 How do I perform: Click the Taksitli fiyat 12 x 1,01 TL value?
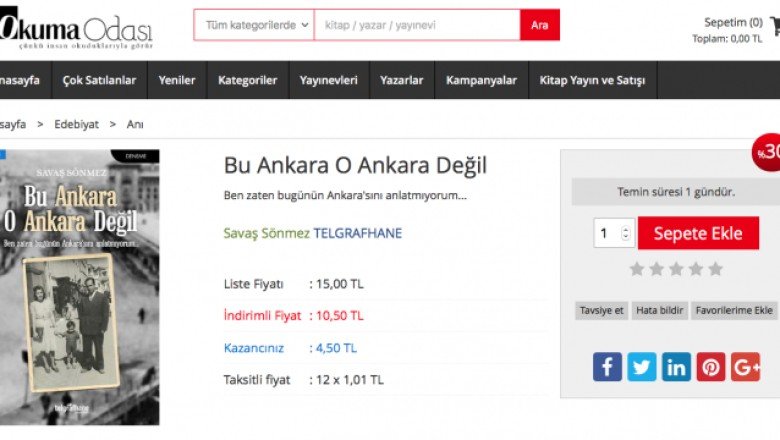[x=350, y=380]
